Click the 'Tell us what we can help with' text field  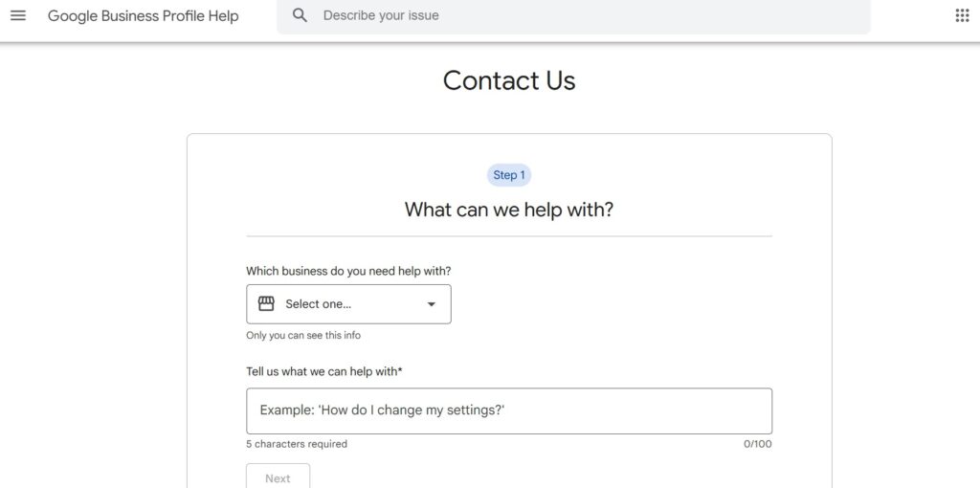[508, 410]
